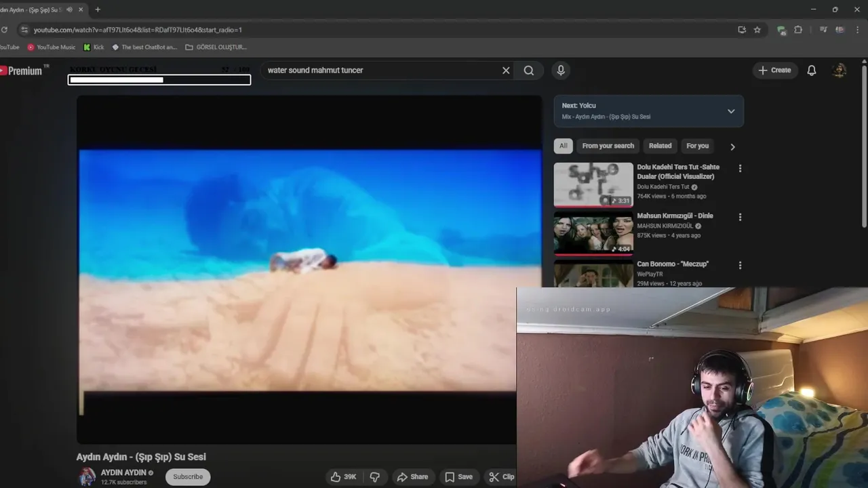This screenshot has width=868, height=488.
Task: Create a Clip of the video
Action: pyautogui.click(x=502, y=476)
